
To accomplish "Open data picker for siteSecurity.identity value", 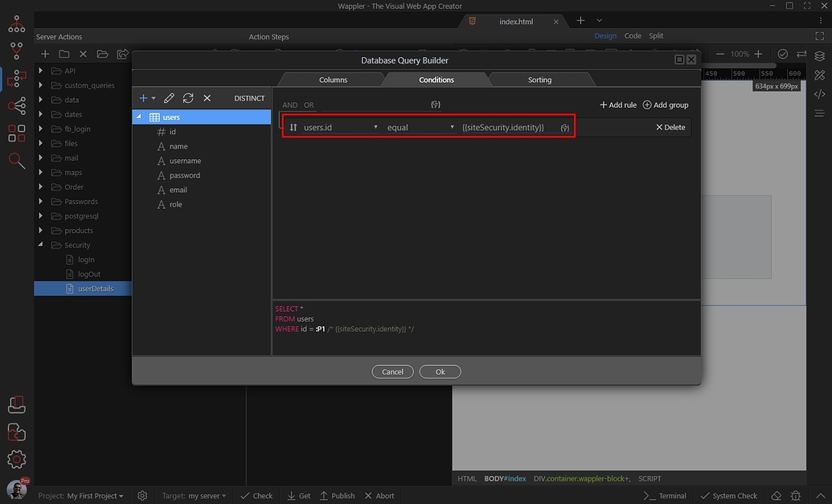I will tap(565, 128).
